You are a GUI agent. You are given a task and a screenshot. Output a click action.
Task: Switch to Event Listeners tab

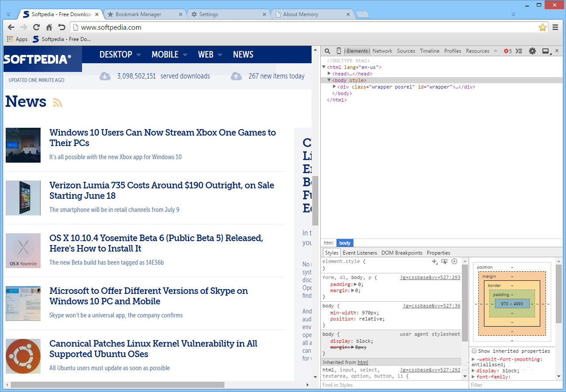360,253
